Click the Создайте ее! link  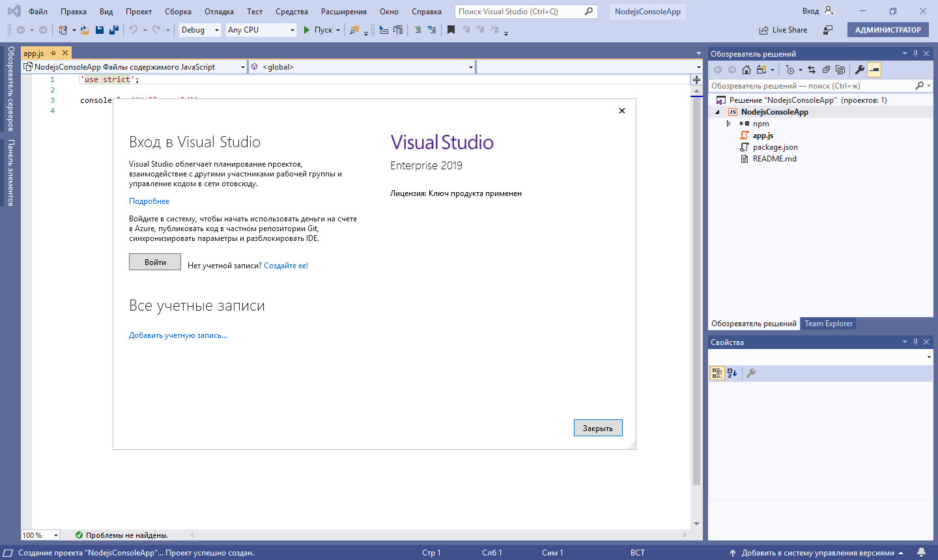[x=286, y=266]
